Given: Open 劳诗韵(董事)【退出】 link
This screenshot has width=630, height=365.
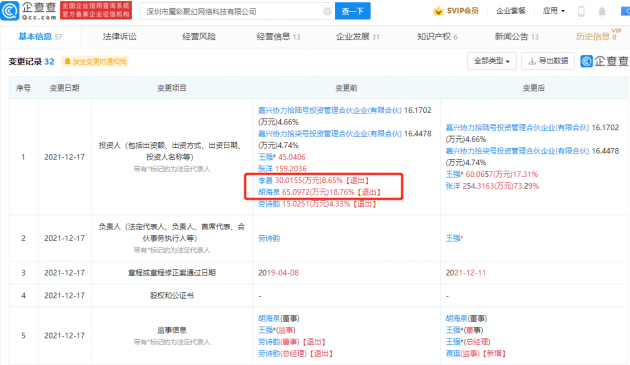Looking at the screenshot, I should pos(292,342).
